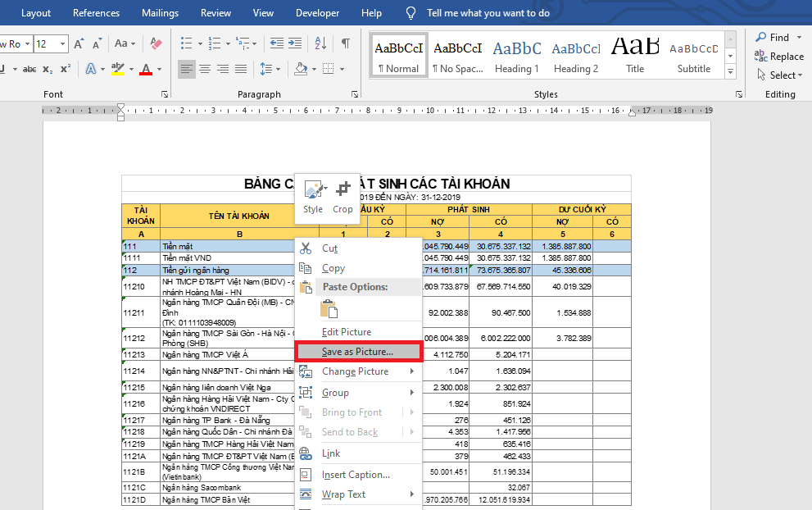Open the Mailings ribbon tab
Image resolution: width=812 pixels, height=510 pixels.
point(160,13)
